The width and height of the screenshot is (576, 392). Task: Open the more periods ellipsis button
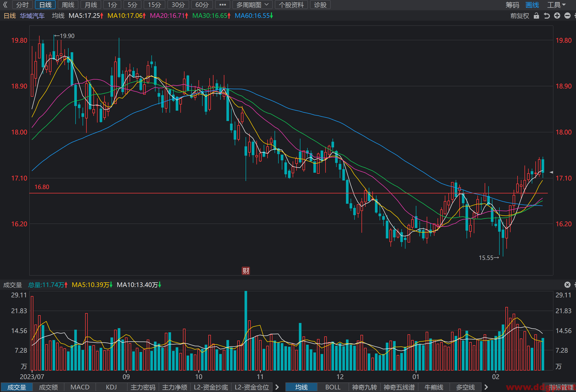pos(223,5)
